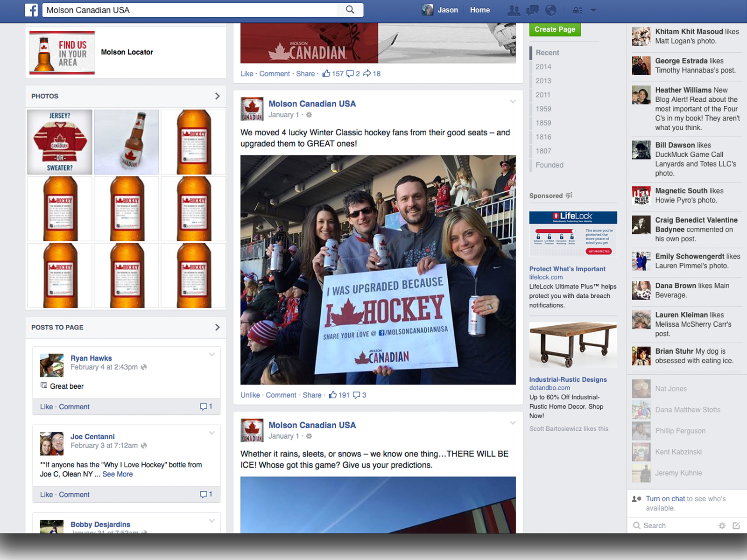Click Ryan Hawks profile picture
Screen dimensions: 747x560
(52, 365)
